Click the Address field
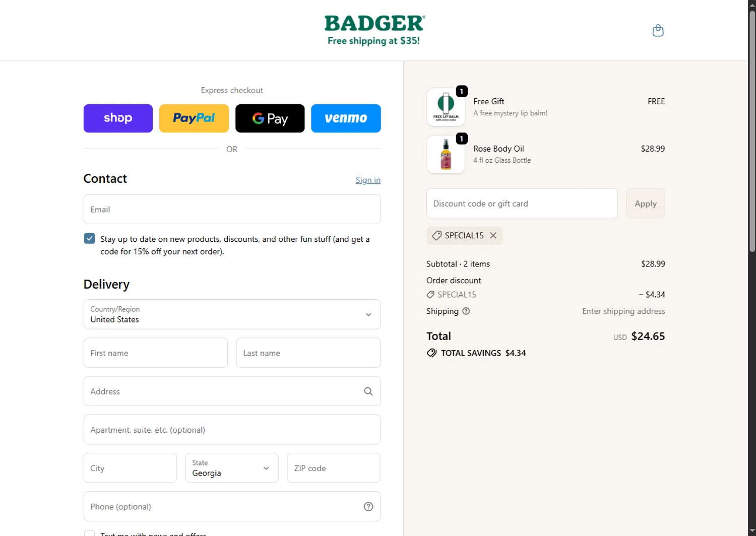Screen dimensions: 756x536 232,391
